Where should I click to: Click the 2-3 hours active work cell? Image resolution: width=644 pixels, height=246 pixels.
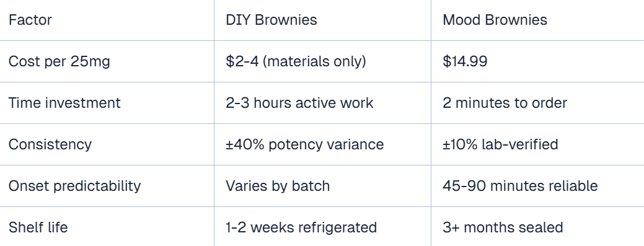pyautogui.click(x=299, y=103)
